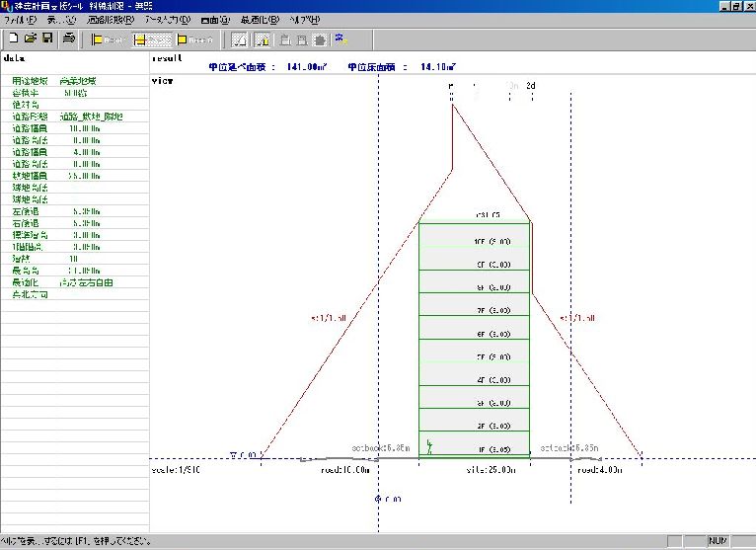Select the 容積率 row showing 500%
The image size is (756, 550).
pos(75,93)
